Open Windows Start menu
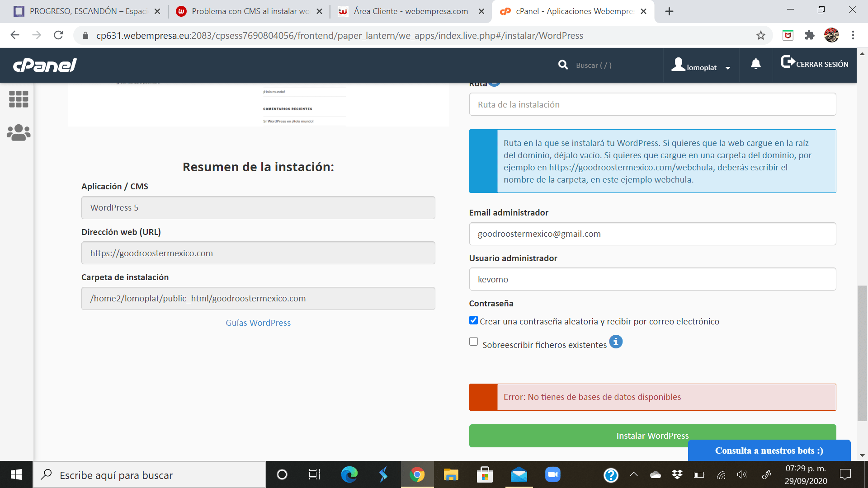 coord(16,474)
